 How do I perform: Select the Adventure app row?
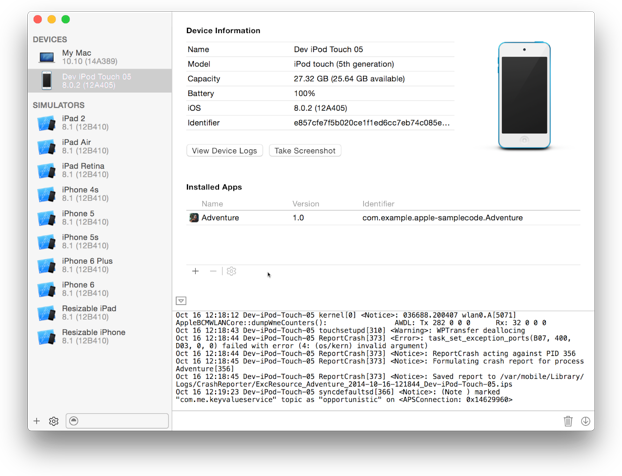click(383, 218)
